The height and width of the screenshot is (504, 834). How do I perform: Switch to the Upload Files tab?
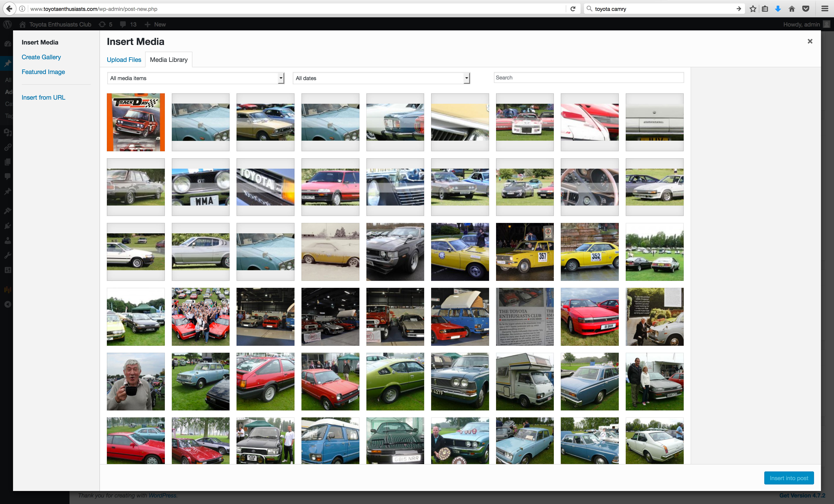[124, 59]
